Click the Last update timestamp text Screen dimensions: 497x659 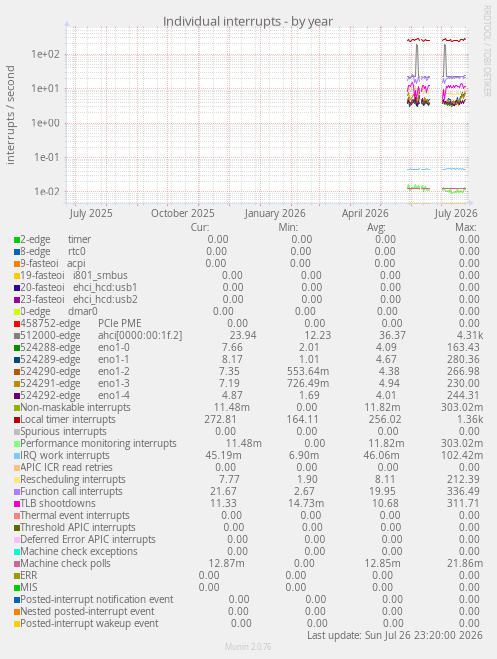394,635
